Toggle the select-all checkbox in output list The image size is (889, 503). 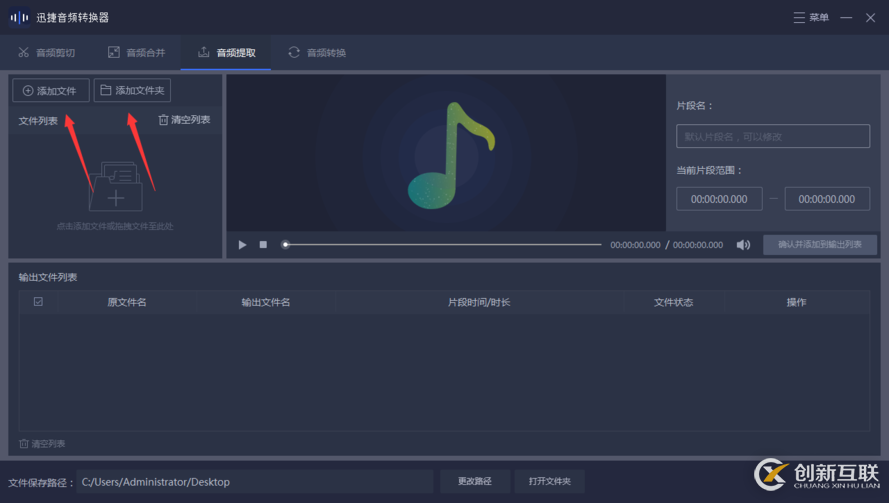38,302
